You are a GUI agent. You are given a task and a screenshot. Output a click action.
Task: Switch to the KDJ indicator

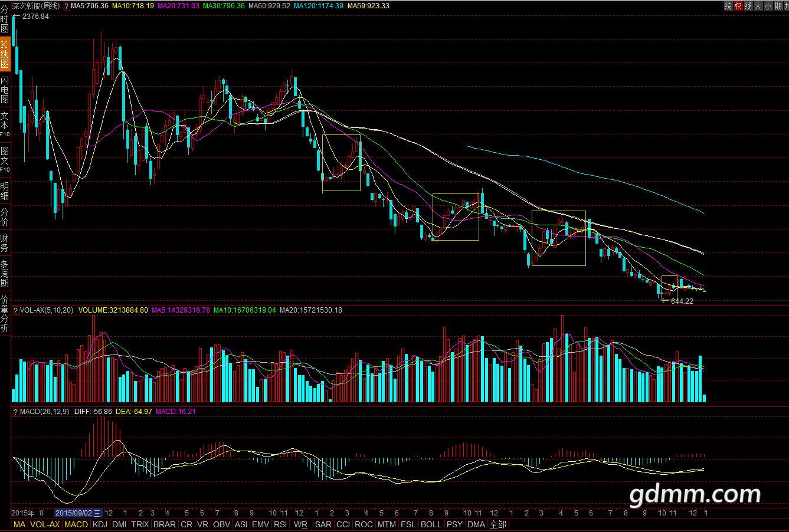(x=100, y=524)
